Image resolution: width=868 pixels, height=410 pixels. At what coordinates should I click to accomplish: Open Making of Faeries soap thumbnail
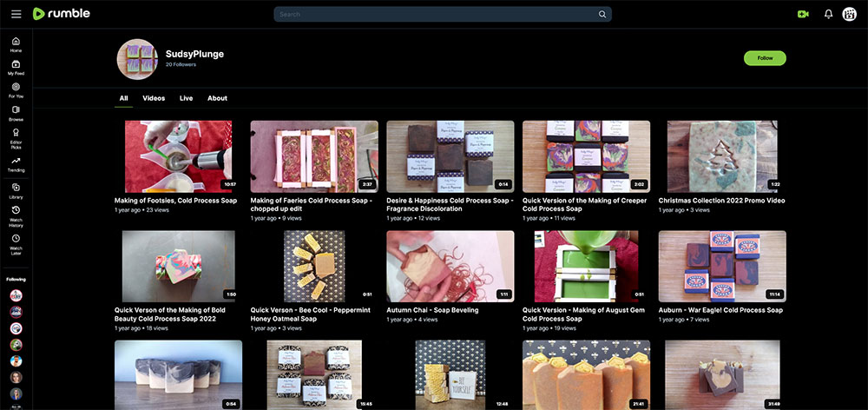(314, 157)
